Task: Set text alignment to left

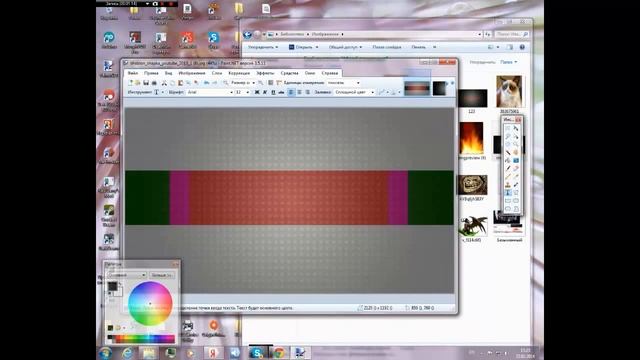Action: click(291, 92)
